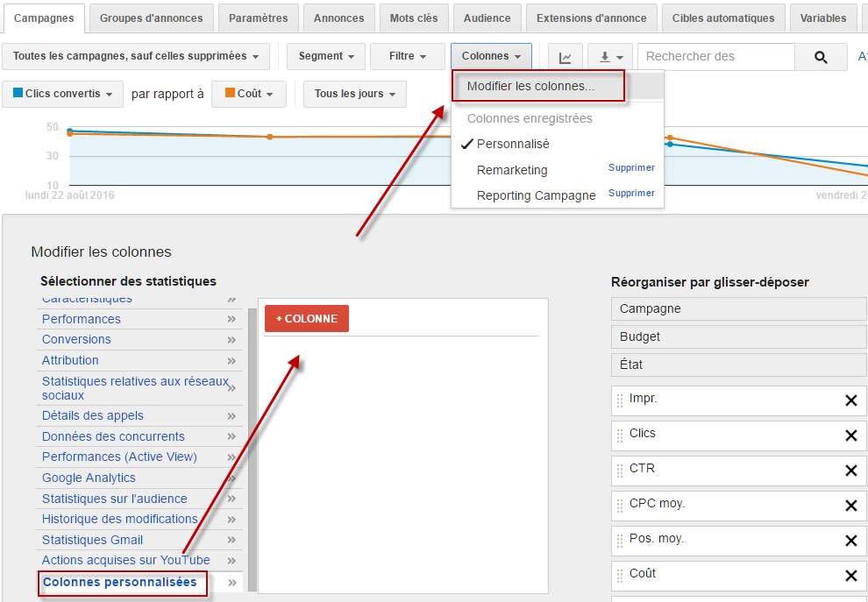Open the Filtre dropdown
868x602 pixels.
coord(408,56)
